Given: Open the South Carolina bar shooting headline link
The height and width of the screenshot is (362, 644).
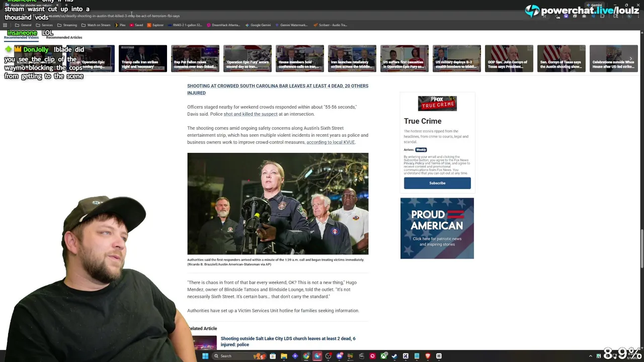Looking at the screenshot, I should coord(278,89).
